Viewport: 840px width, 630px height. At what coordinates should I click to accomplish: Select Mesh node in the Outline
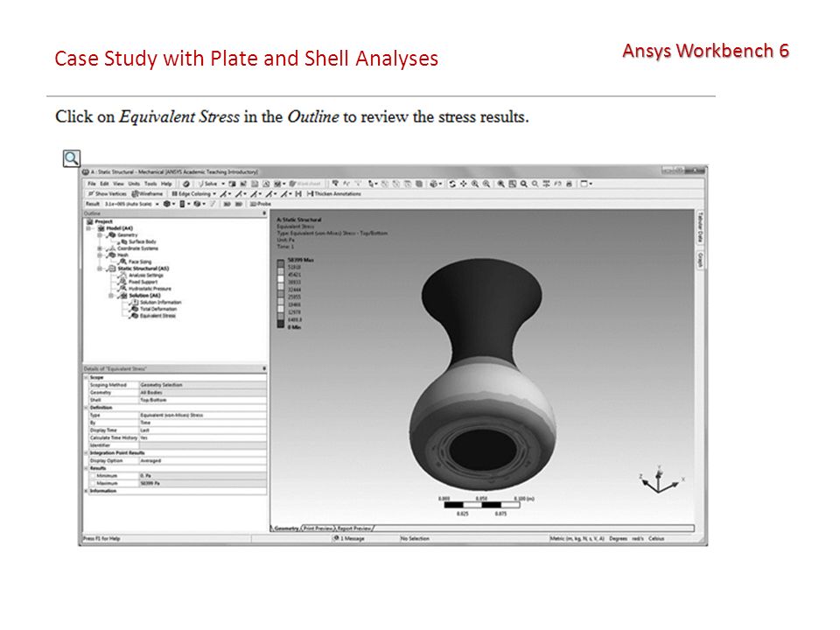click(x=122, y=255)
